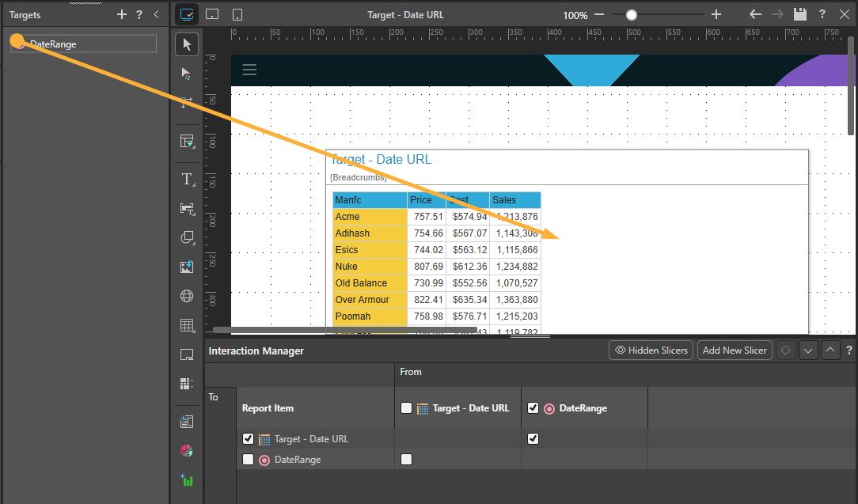
Task: Click the Hidden Slicers button
Action: click(651, 351)
